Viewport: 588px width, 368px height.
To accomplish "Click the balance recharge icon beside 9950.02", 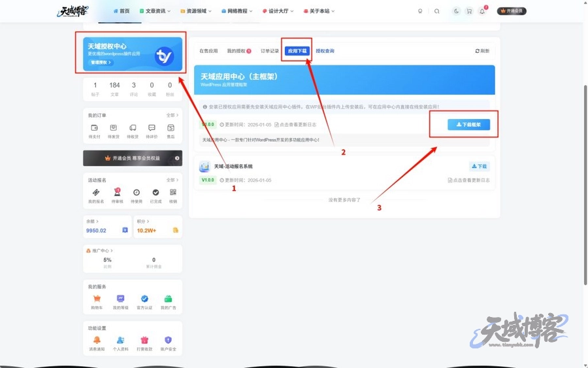I will click(125, 230).
